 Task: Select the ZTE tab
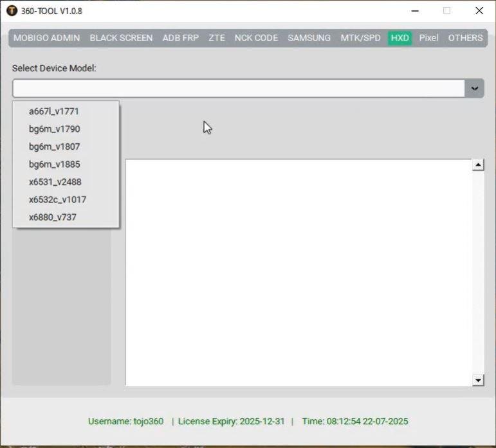[217, 38]
